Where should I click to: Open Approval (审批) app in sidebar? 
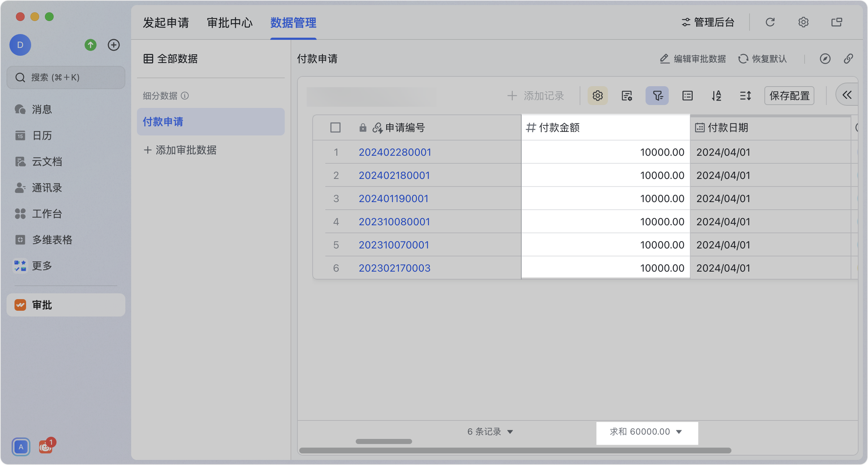click(x=66, y=305)
